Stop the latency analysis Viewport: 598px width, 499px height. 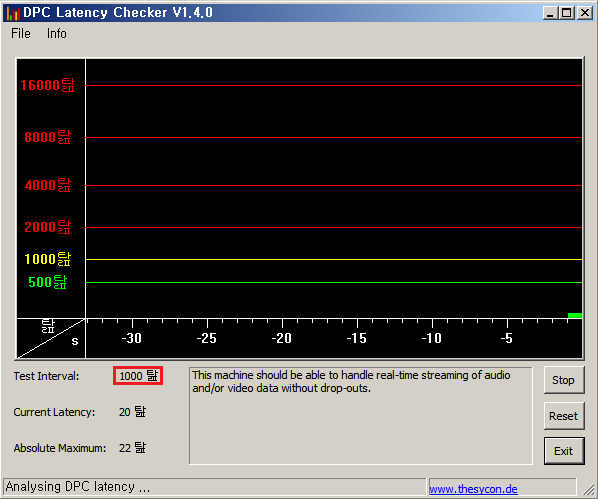564,380
